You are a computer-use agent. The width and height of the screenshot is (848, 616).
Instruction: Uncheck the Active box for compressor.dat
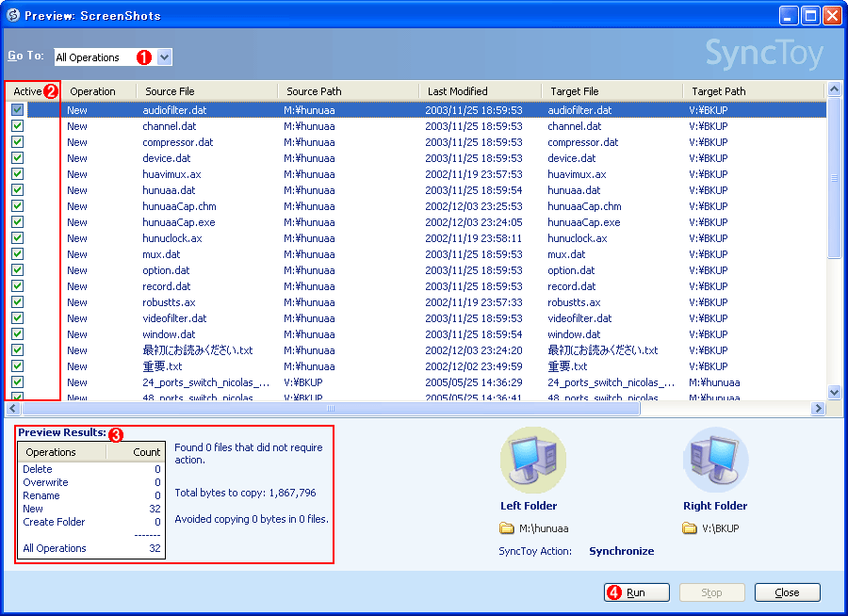(x=17, y=141)
